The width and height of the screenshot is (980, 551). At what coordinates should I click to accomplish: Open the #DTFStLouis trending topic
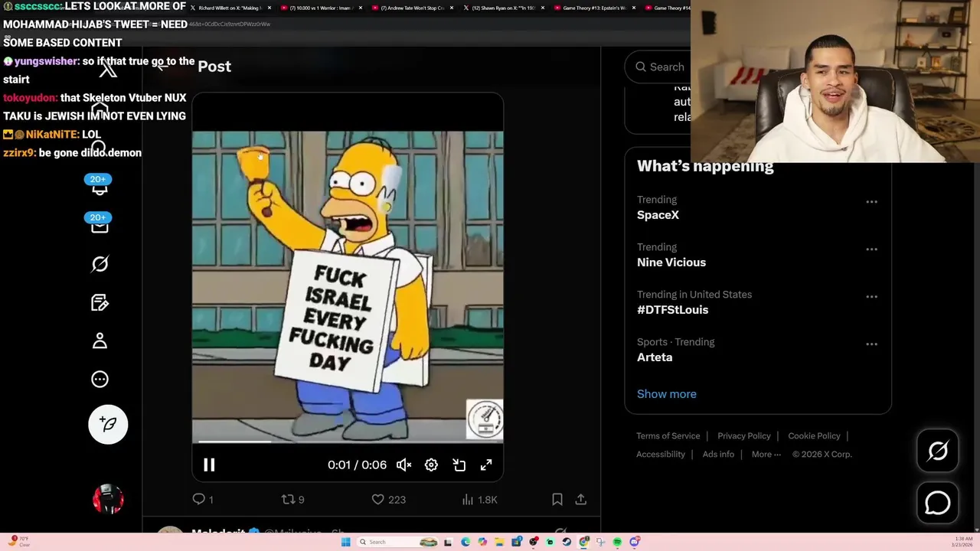coord(672,310)
